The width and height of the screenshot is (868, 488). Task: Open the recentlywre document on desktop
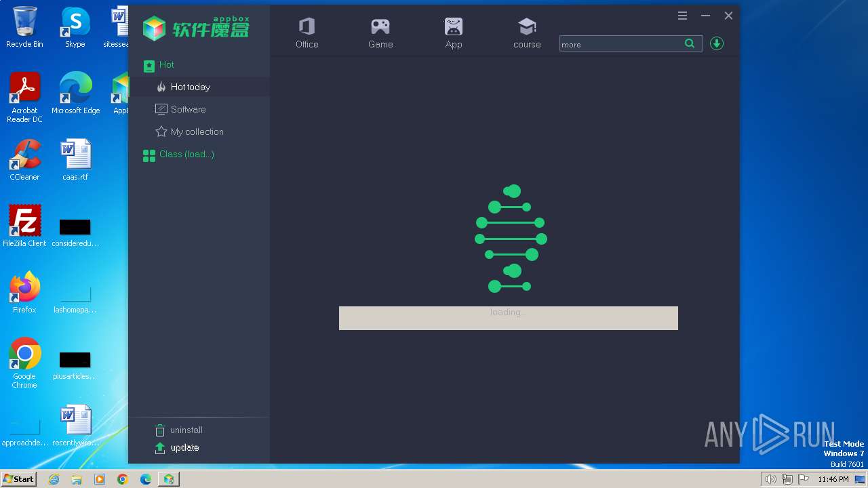point(75,426)
